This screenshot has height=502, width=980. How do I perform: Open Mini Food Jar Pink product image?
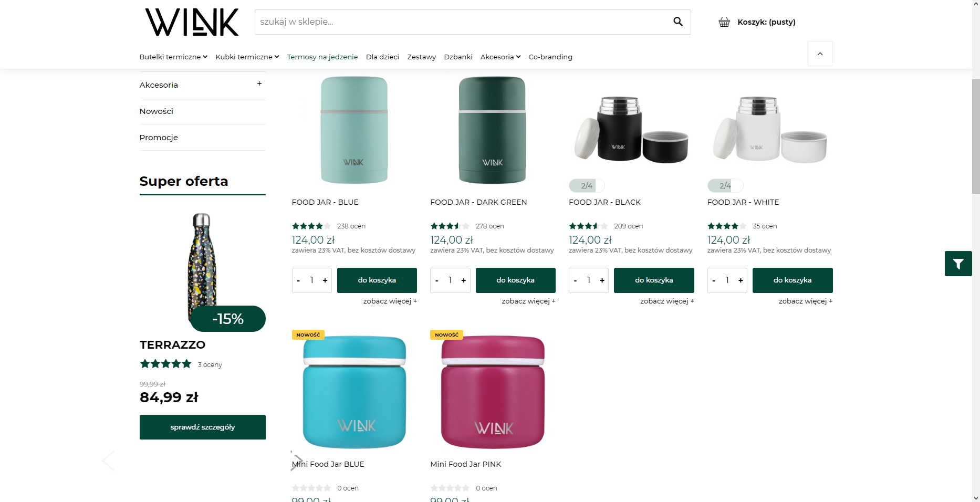click(x=493, y=392)
